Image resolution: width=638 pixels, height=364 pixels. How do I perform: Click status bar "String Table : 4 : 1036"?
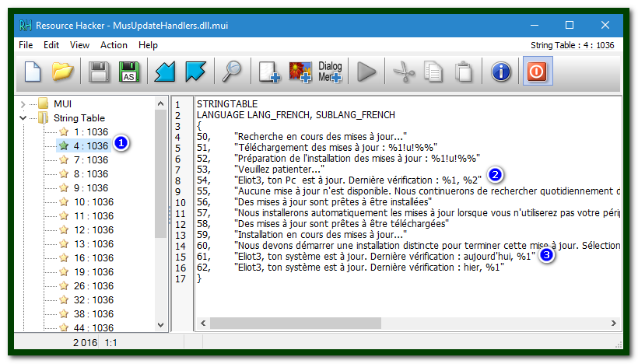572,45
